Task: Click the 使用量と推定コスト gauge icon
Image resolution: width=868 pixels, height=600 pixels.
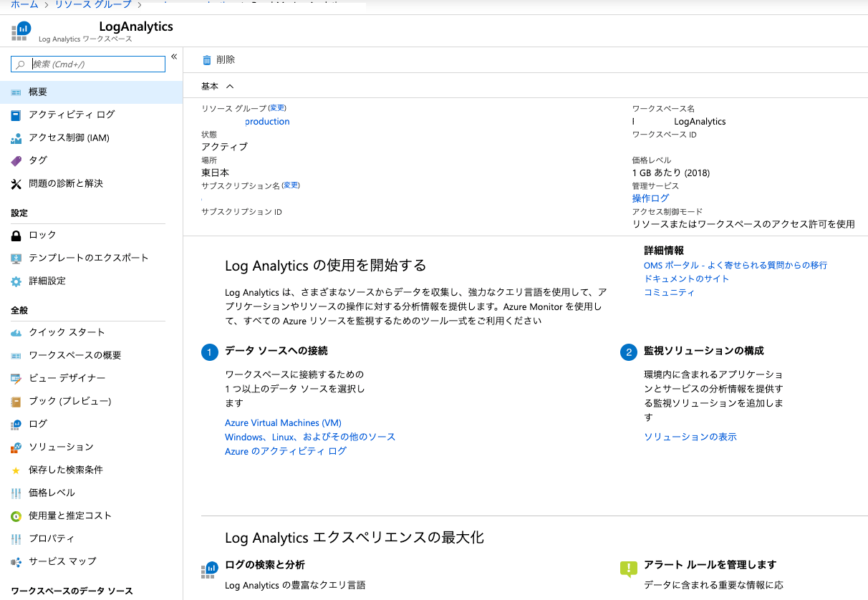Action: (x=16, y=516)
